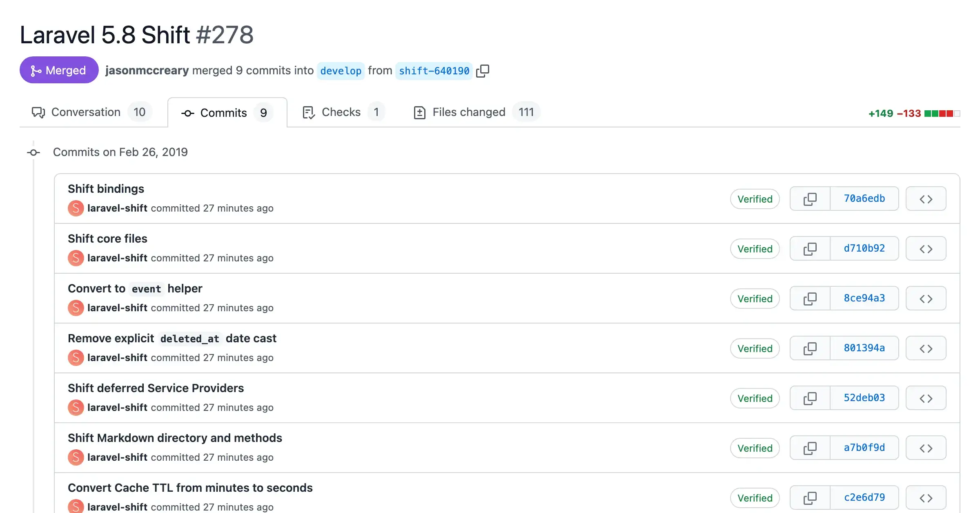Click laravel-shift author name on Shift bindings
This screenshot has height=513, width=980.
pyautogui.click(x=117, y=208)
